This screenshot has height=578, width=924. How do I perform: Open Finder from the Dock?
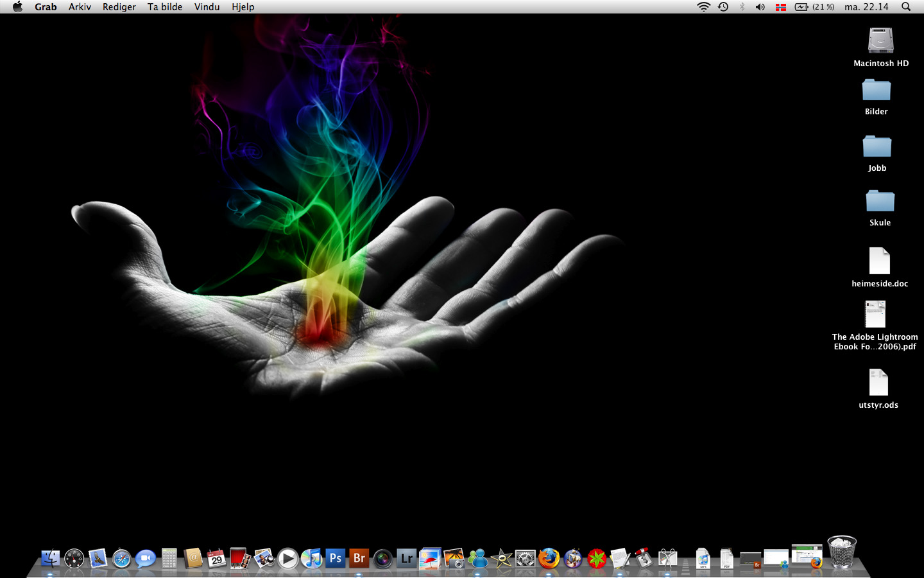pos(50,558)
